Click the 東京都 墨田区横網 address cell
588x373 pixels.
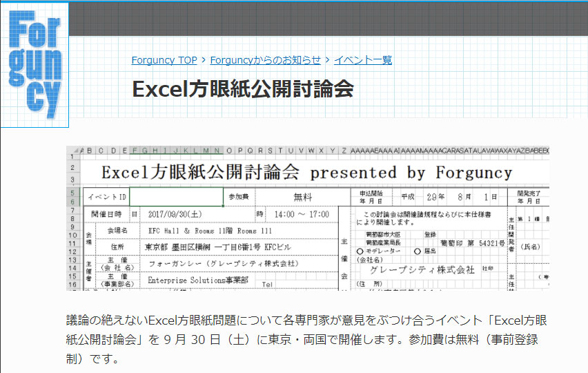[x=220, y=247]
